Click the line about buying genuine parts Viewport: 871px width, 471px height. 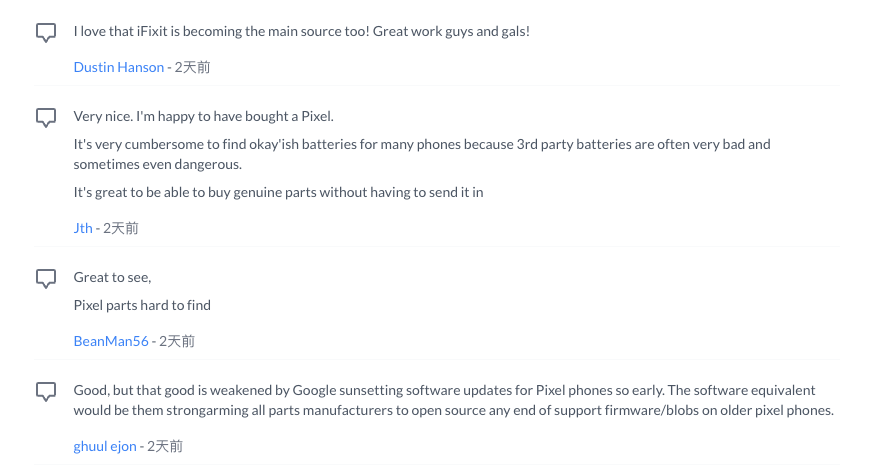click(x=278, y=191)
